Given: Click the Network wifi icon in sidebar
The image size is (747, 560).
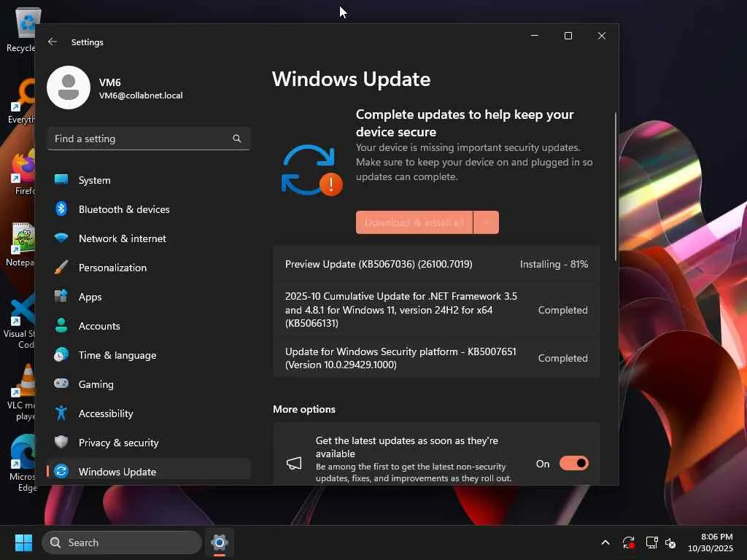Looking at the screenshot, I should coord(61,238).
